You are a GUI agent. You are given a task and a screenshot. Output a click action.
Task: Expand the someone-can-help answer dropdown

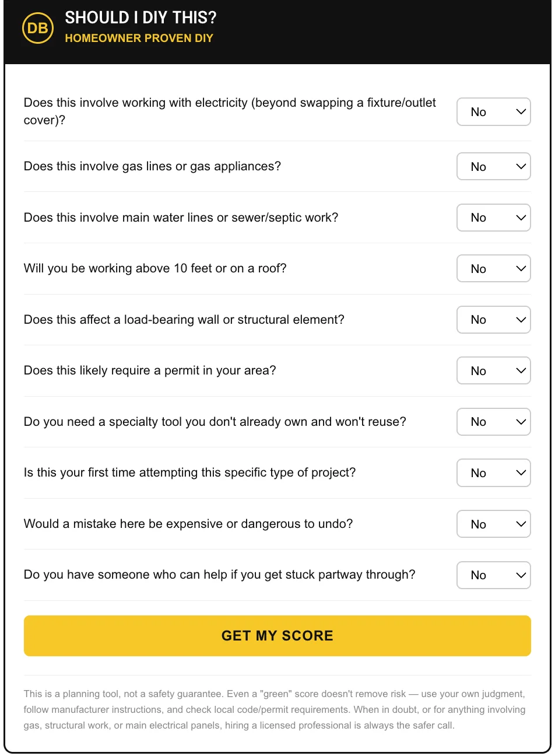pos(493,575)
